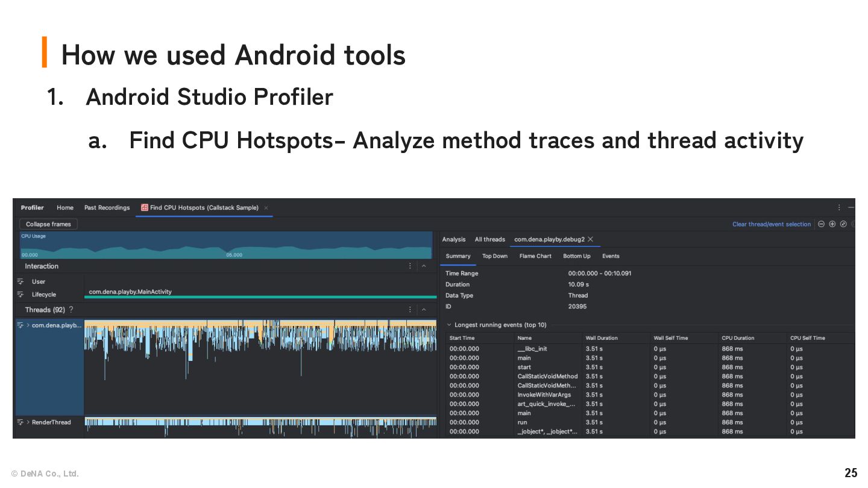Screen dimensions: 868x488
Task: Click the Threads help question mark
Action: 71,310
